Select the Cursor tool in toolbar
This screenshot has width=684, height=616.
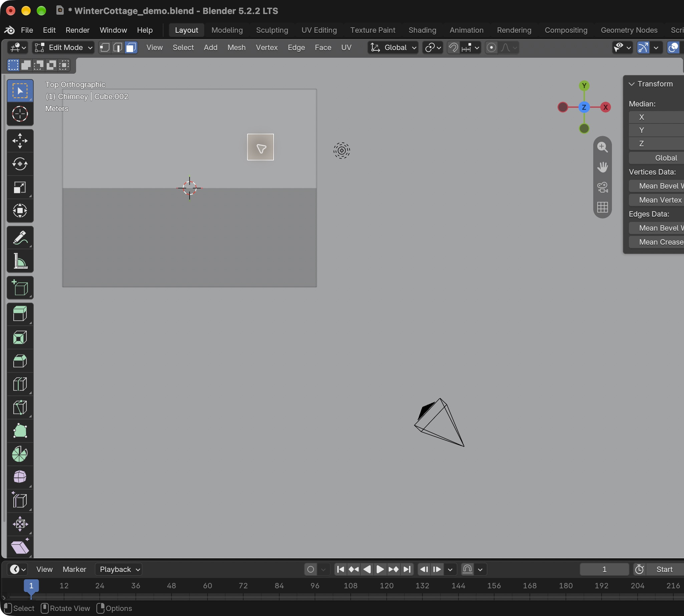[x=20, y=114]
